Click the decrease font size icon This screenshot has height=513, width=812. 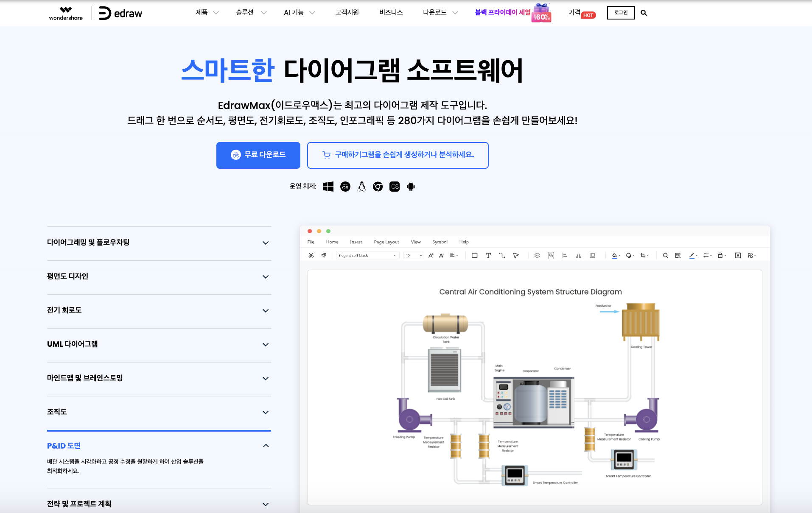coord(441,255)
